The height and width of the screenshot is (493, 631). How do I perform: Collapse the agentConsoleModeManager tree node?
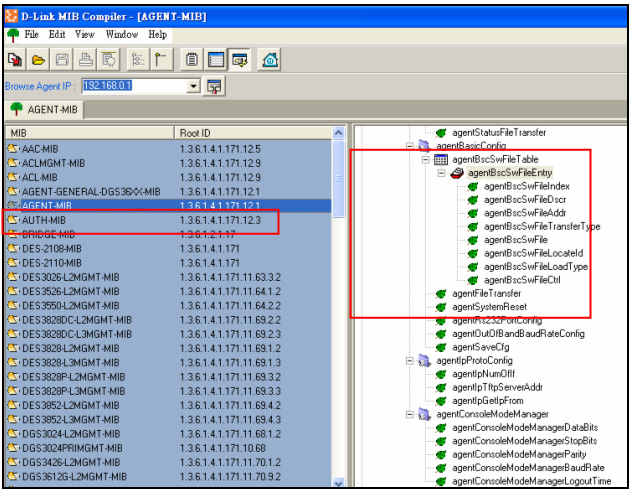[x=409, y=414]
